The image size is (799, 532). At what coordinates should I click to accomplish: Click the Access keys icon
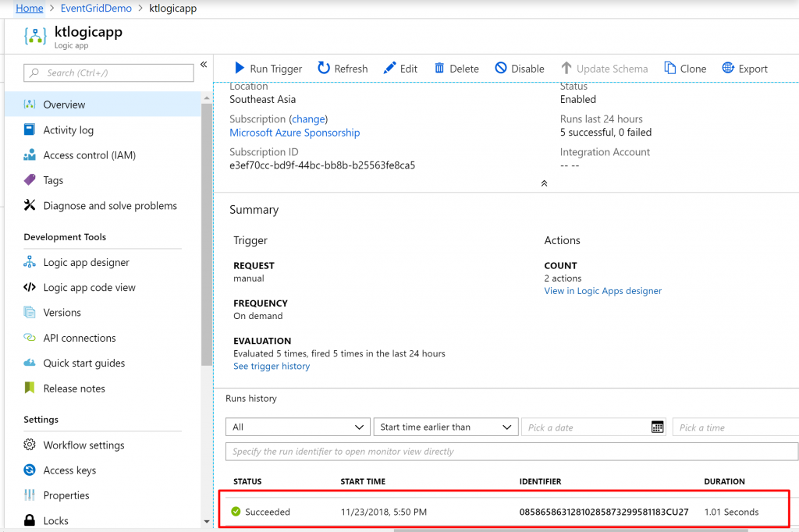click(x=30, y=470)
